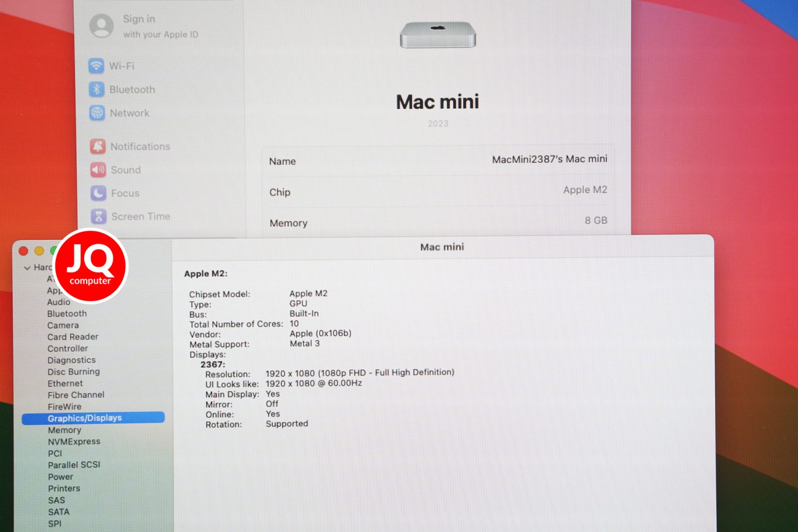Select Disc Burning in hardware list
Image resolution: width=798 pixels, height=532 pixels.
click(73, 372)
